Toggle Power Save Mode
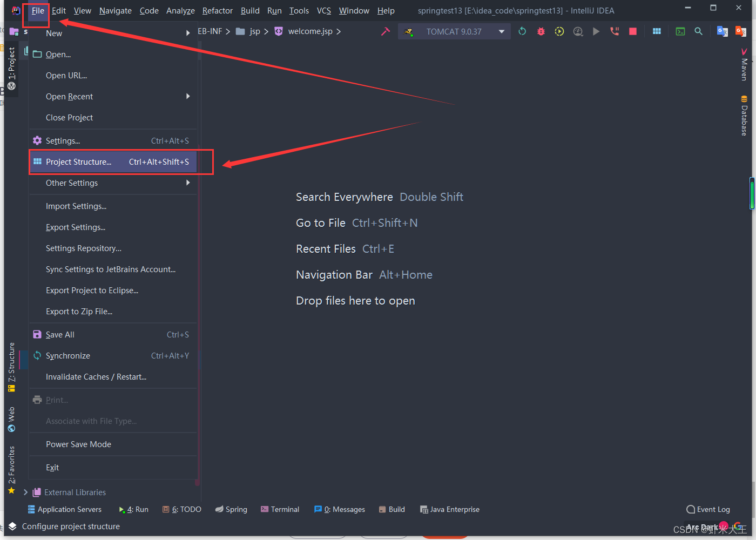This screenshot has height=540, width=756. point(113,444)
